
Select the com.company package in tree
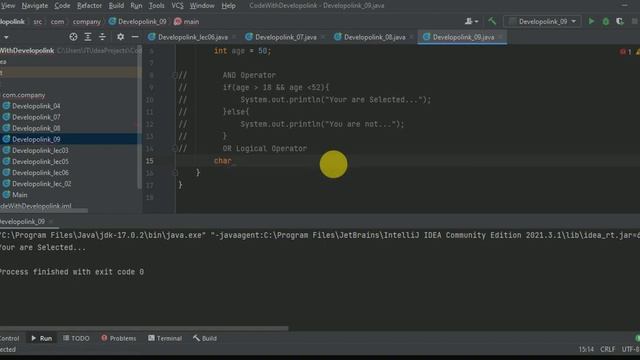24,95
